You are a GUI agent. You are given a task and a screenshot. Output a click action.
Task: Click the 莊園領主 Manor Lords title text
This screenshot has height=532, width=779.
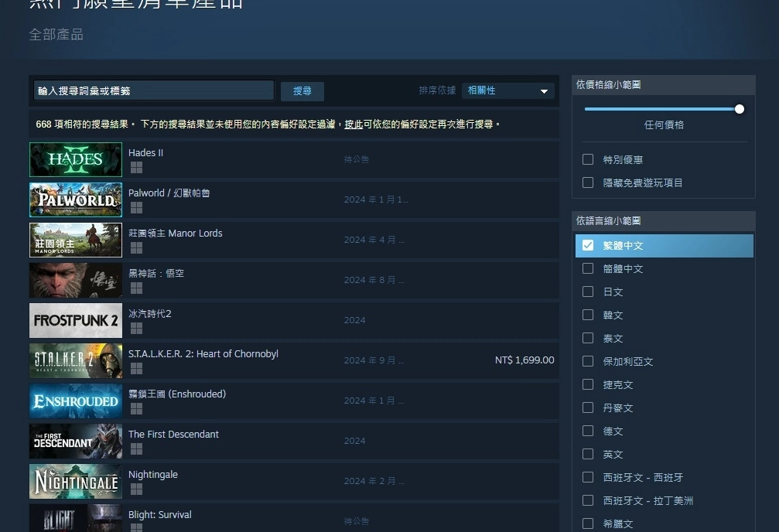click(176, 233)
